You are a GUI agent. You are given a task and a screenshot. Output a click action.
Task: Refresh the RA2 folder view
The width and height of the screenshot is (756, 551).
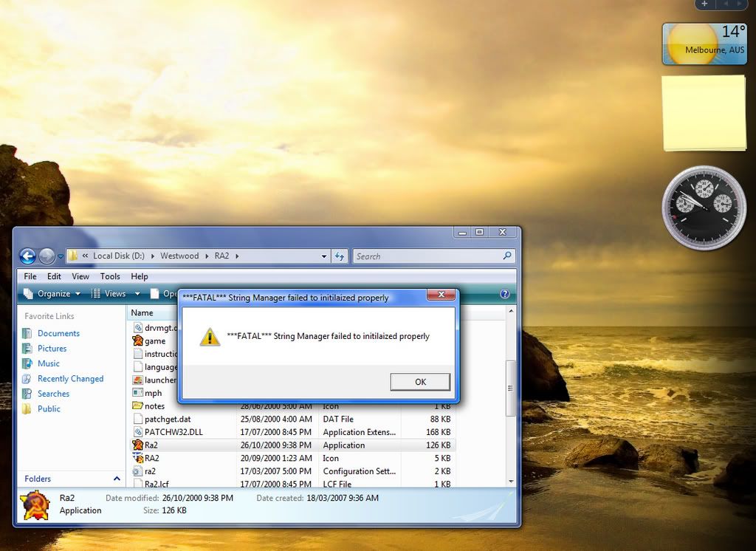(340, 256)
